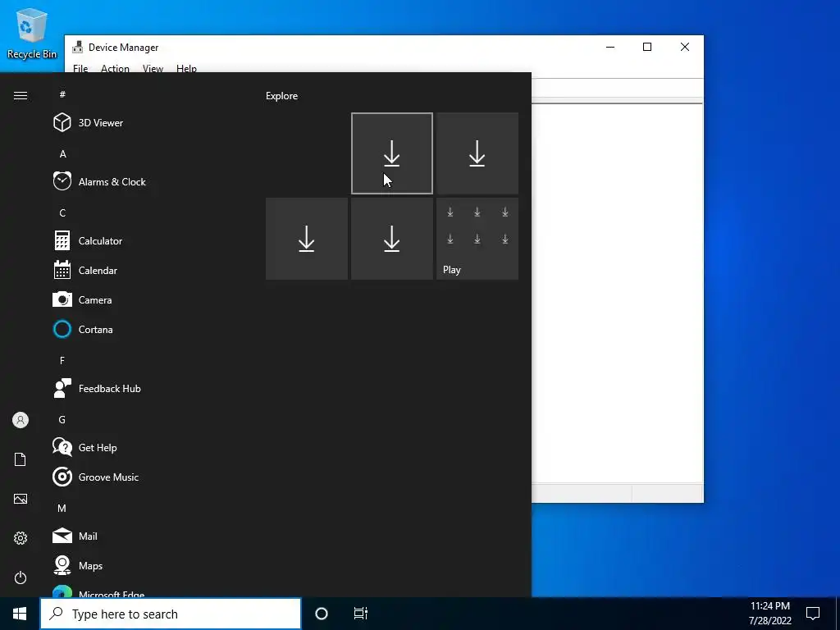
Task: Click the Power button in Start sidebar
Action: (21, 577)
